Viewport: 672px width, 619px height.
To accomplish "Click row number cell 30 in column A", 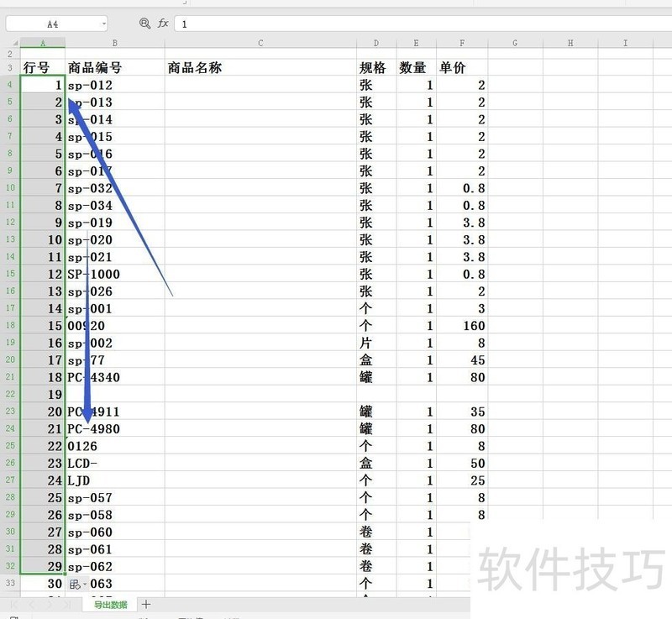I will (43, 583).
